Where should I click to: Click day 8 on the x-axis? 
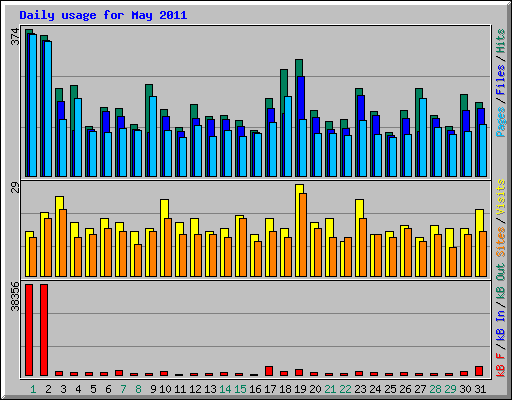(138, 389)
